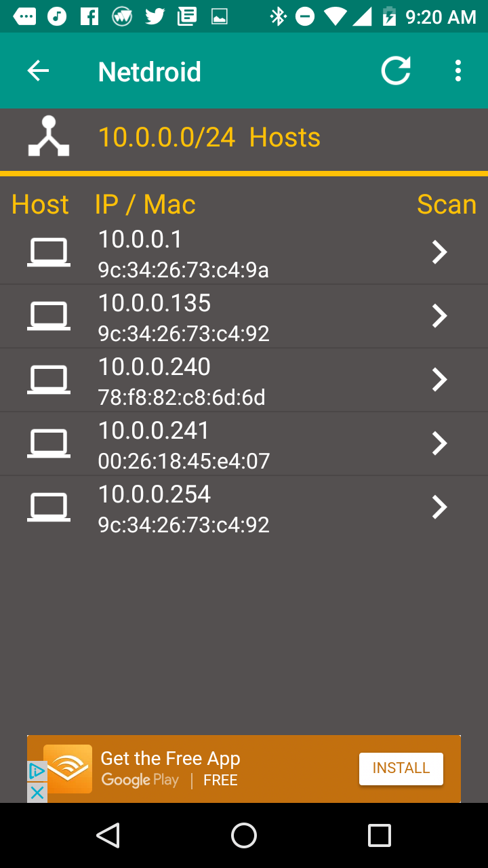Expand scan chevron for 10.0.0.240
488x868 pixels.
point(440,380)
